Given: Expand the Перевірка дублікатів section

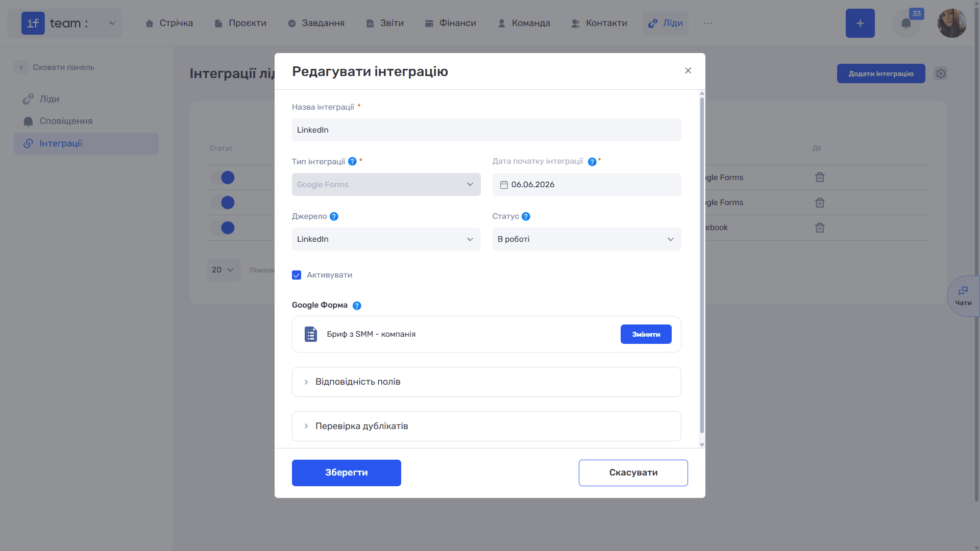Looking at the screenshot, I should [486, 427].
